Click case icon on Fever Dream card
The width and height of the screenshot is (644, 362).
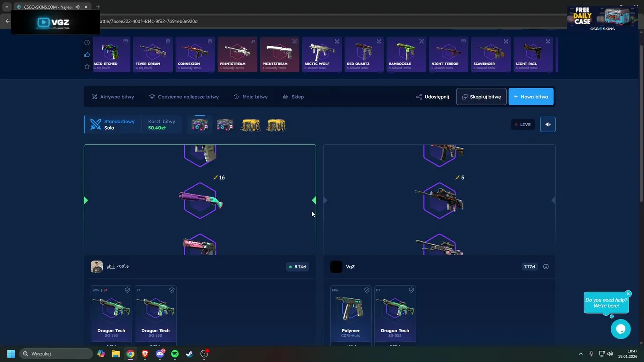pos(168,41)
